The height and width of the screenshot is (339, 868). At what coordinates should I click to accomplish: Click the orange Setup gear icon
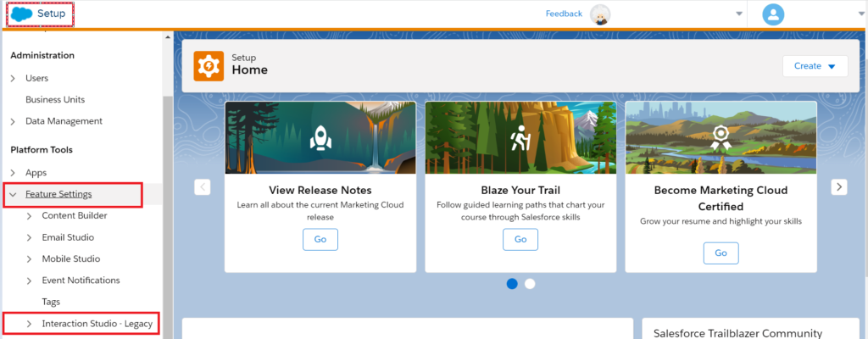pyautogui.click(x=209, y=66)
